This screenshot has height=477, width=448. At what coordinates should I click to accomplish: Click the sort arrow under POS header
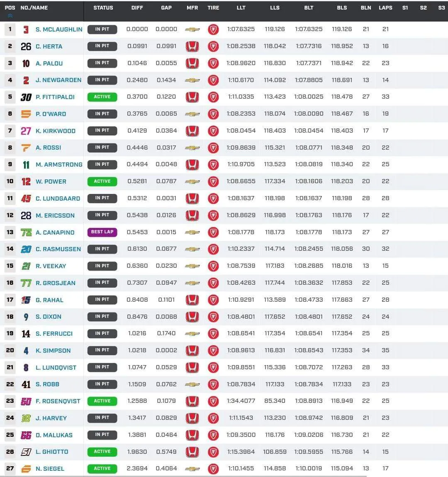pos(10,16)
